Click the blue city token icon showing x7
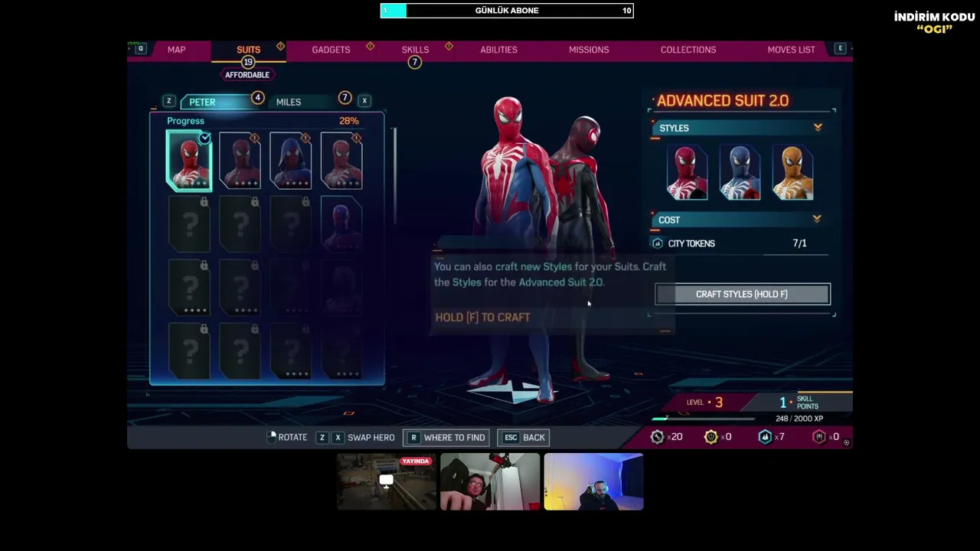The height and width of the screenshot is (551, 980). click(x=765, y=437)
